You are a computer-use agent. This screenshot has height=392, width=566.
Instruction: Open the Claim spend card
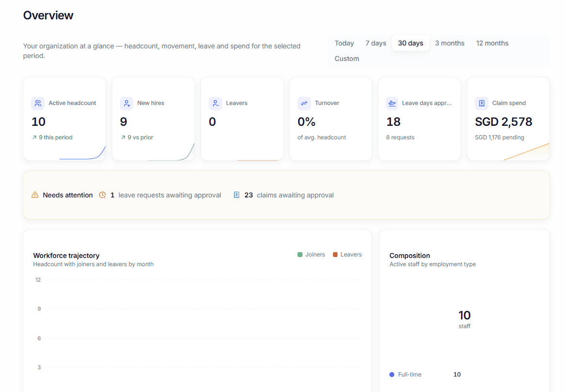(x=508, y=119)
